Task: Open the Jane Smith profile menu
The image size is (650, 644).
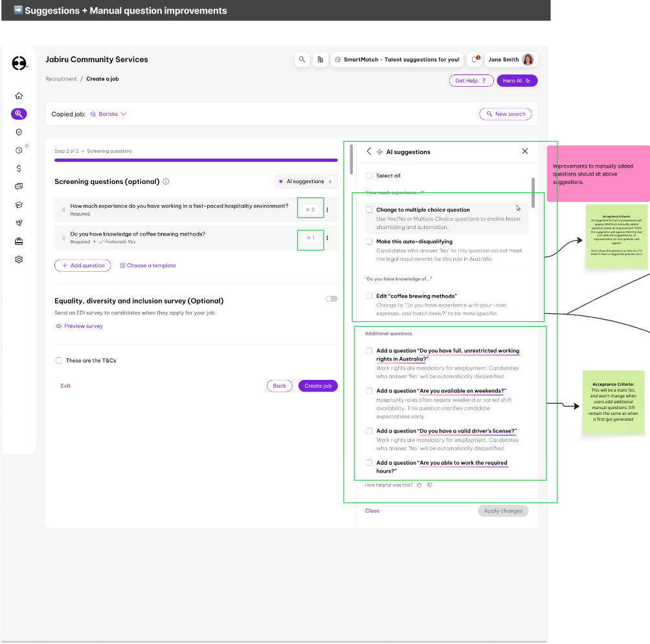Action: click(511, 60)
